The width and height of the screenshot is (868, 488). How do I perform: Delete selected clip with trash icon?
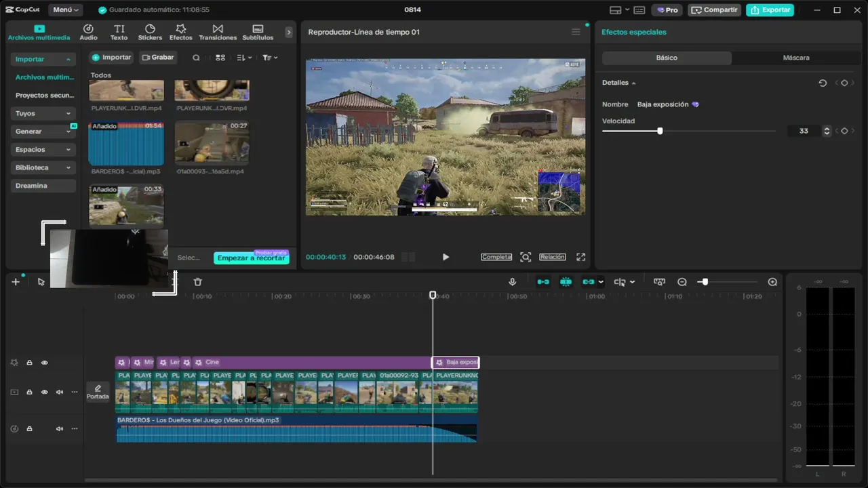tap(198, 282)
